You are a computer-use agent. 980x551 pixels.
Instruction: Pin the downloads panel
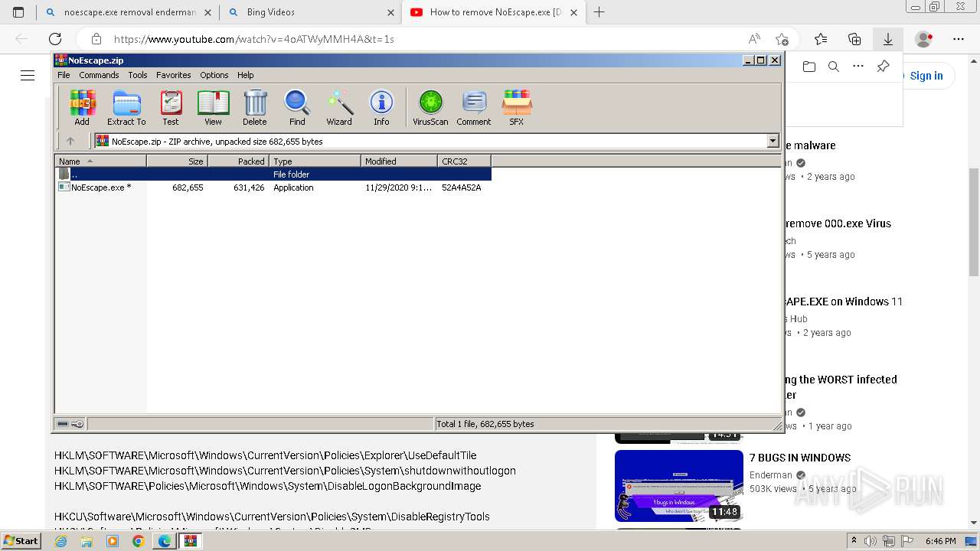(883, 67)
